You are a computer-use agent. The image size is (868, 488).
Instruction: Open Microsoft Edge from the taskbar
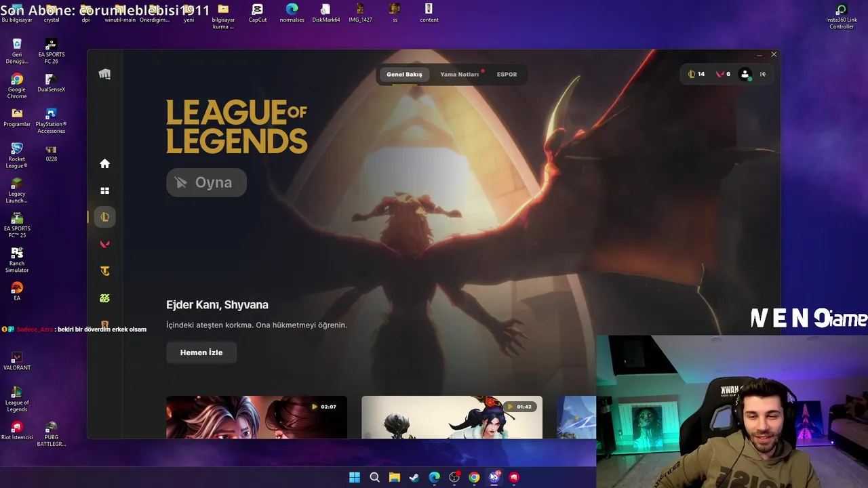434,477
